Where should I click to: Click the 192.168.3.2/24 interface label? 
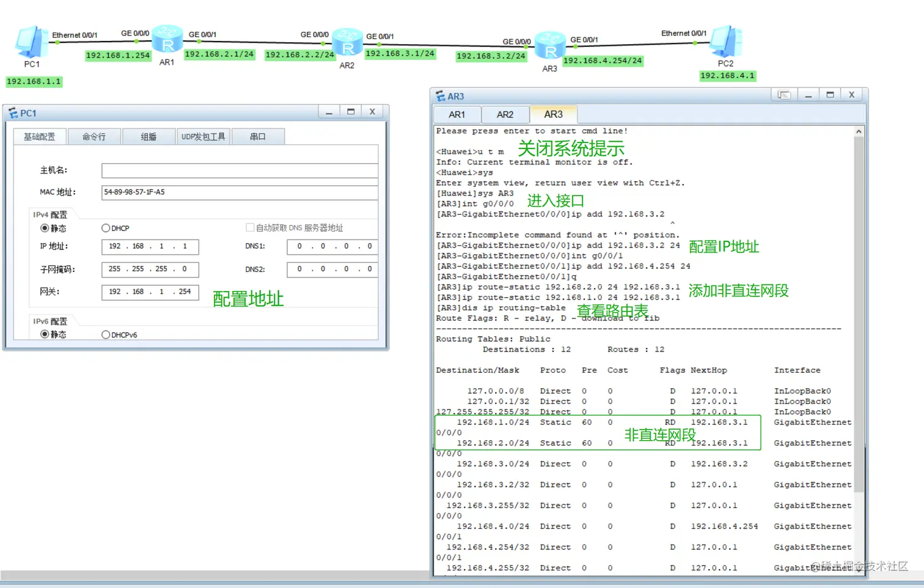coord(491,56)
